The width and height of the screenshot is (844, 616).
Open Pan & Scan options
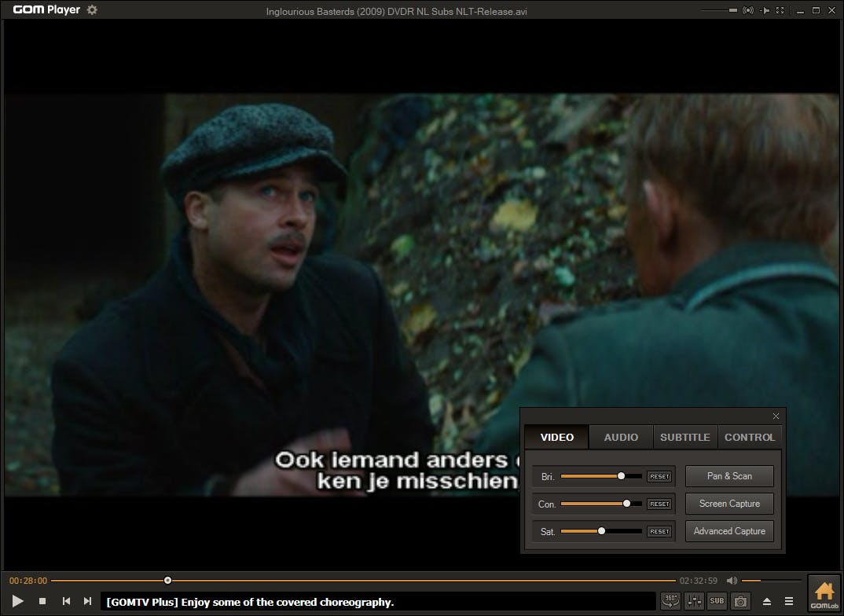tap(729, 476)
